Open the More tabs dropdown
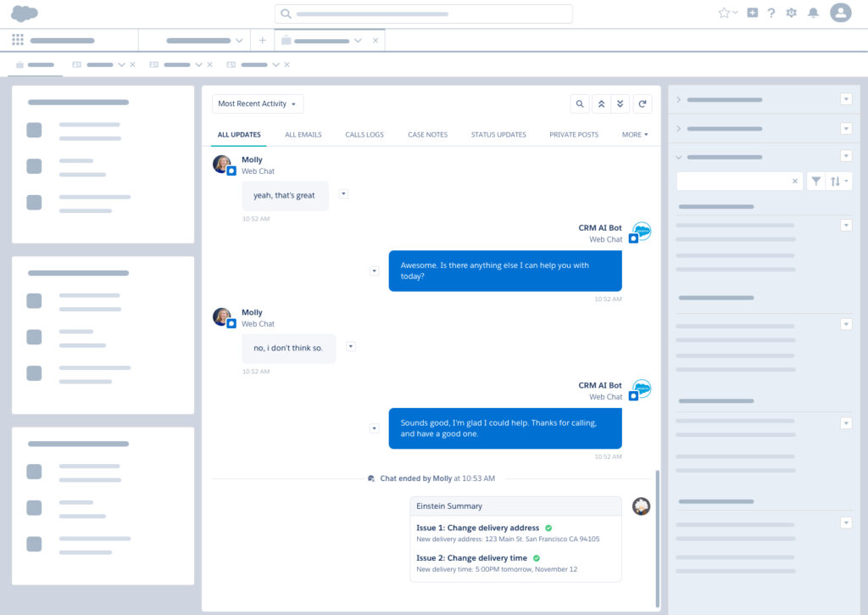Screen dimensions: 868x615 634,135
